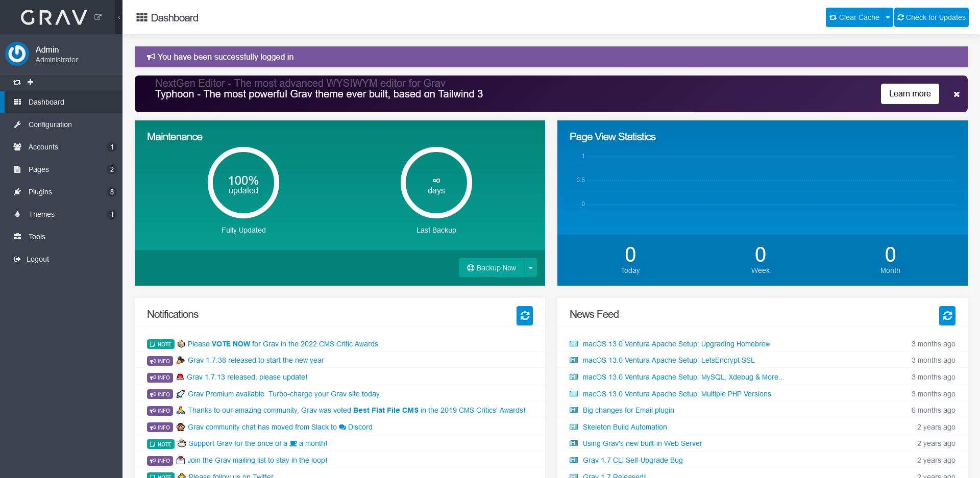Click Check for Updates

(x=932, y=17)
